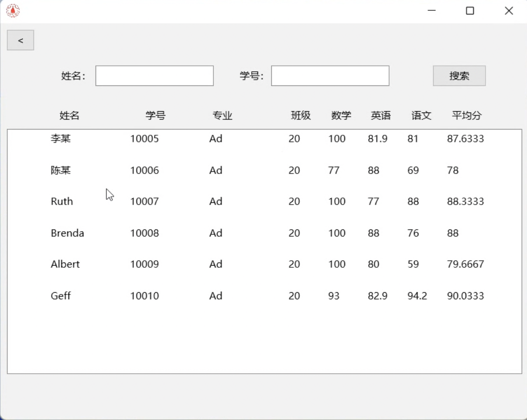The image size is (527, 420).
Task: Close the application window
Action: [509, 11]
